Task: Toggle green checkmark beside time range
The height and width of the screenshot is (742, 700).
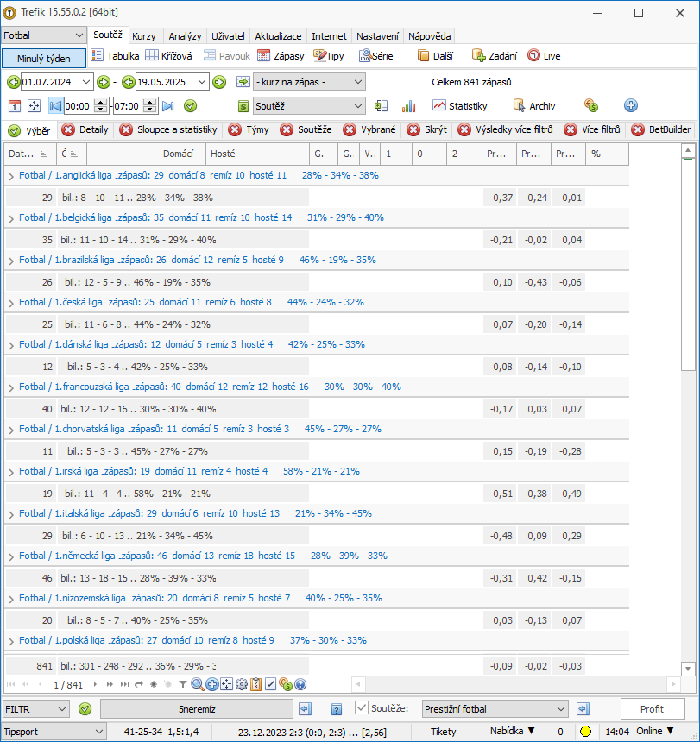Action: pyautogui.click(x=190, y=106)
